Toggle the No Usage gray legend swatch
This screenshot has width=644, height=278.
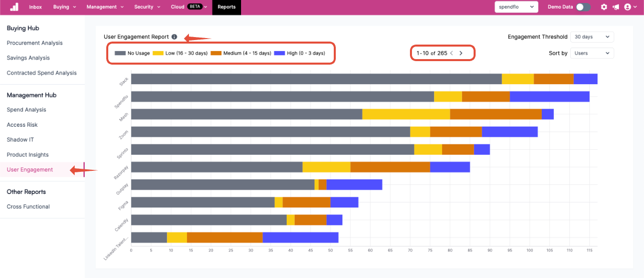pos(120,53)
